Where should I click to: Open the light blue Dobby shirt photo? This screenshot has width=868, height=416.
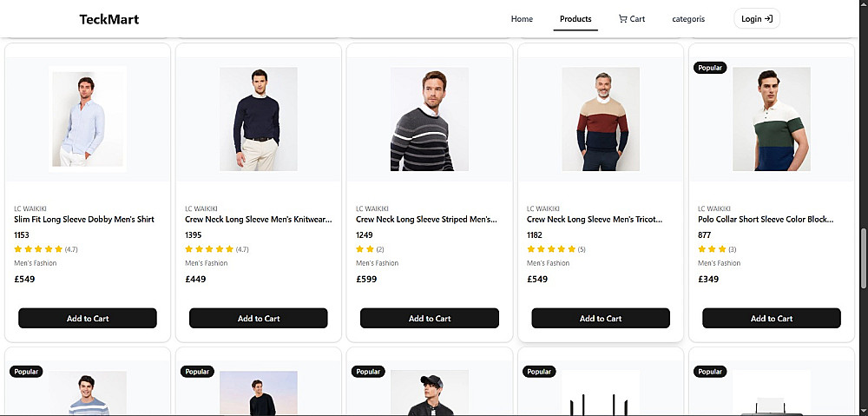pyautogui.click(x=88, y=119)
